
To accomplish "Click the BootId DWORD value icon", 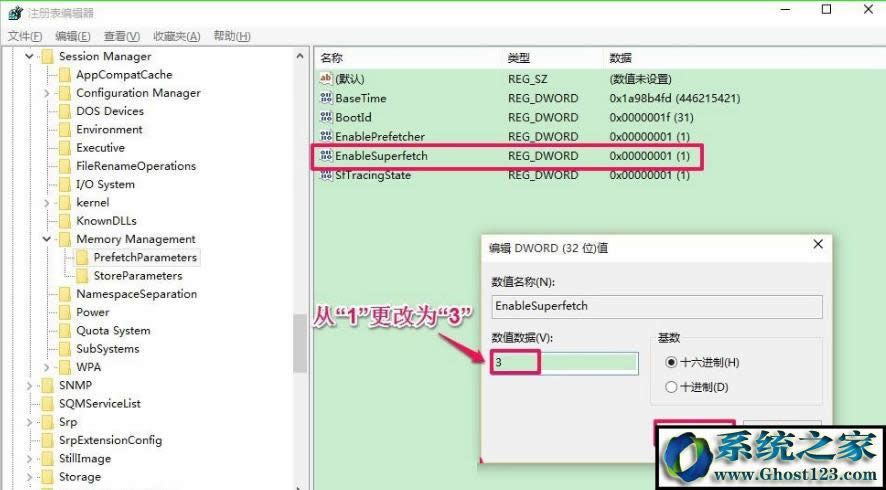I will pyautogui.click(x=326, y=117).
